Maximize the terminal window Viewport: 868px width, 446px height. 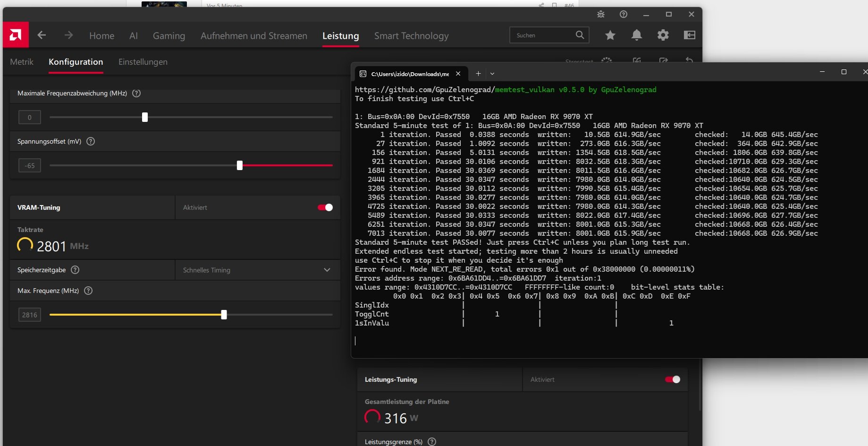844,72
